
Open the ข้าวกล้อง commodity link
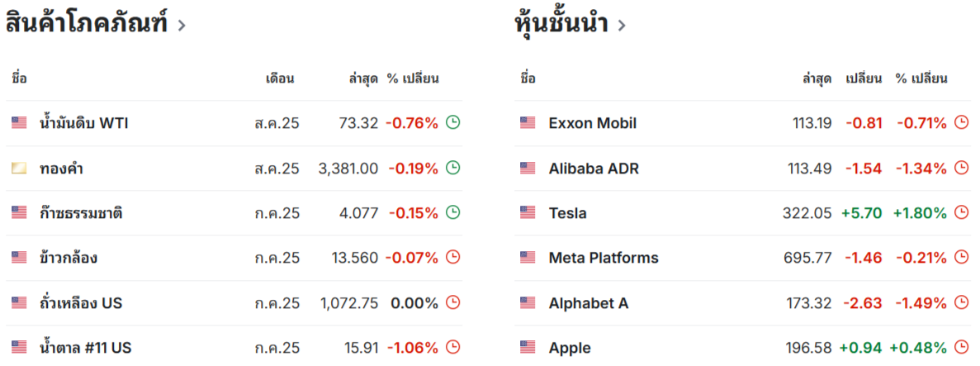69,257
